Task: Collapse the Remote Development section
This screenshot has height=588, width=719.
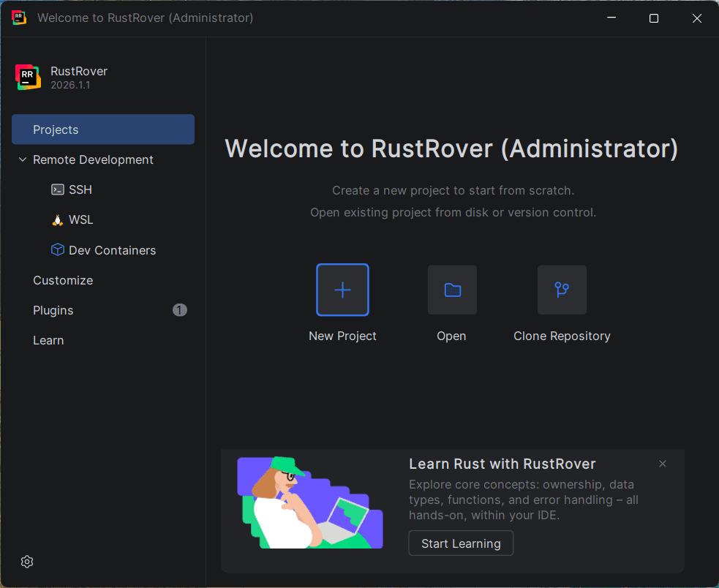Action: [x=23, y=159]
